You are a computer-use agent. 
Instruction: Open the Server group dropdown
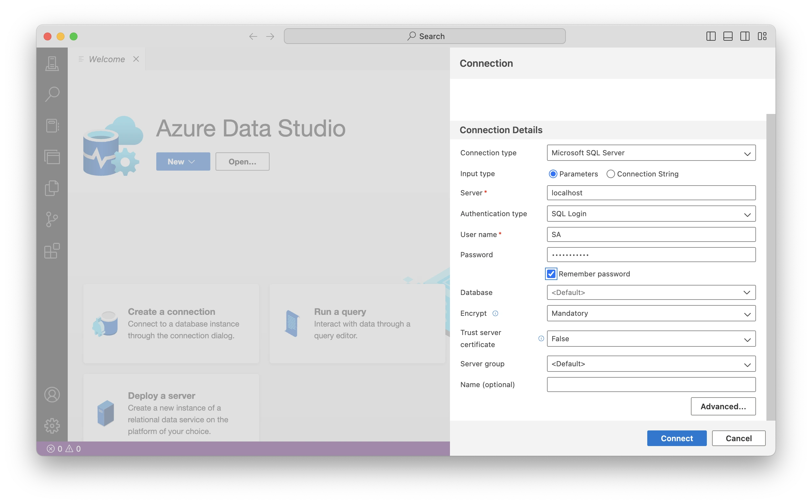coord(652,364)
